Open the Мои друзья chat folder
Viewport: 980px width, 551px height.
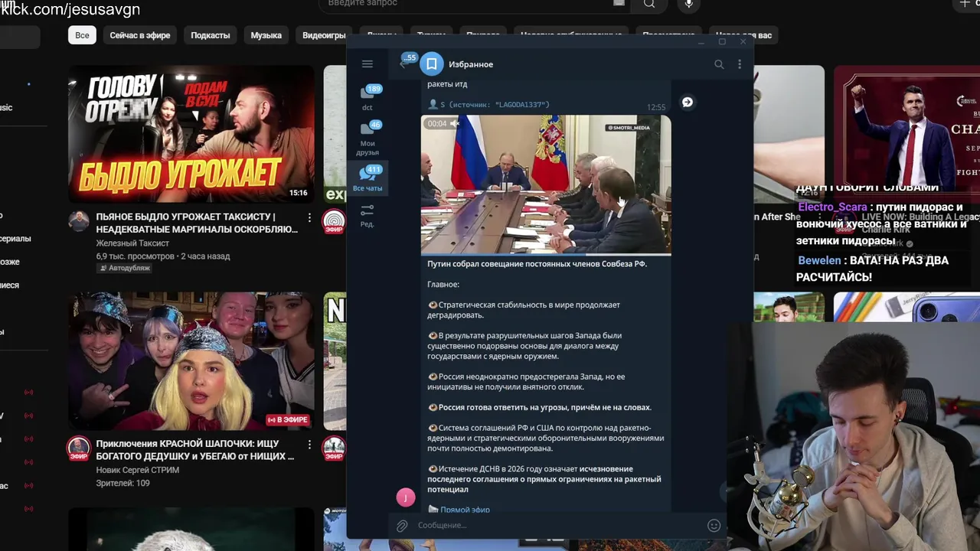[367, 138]
